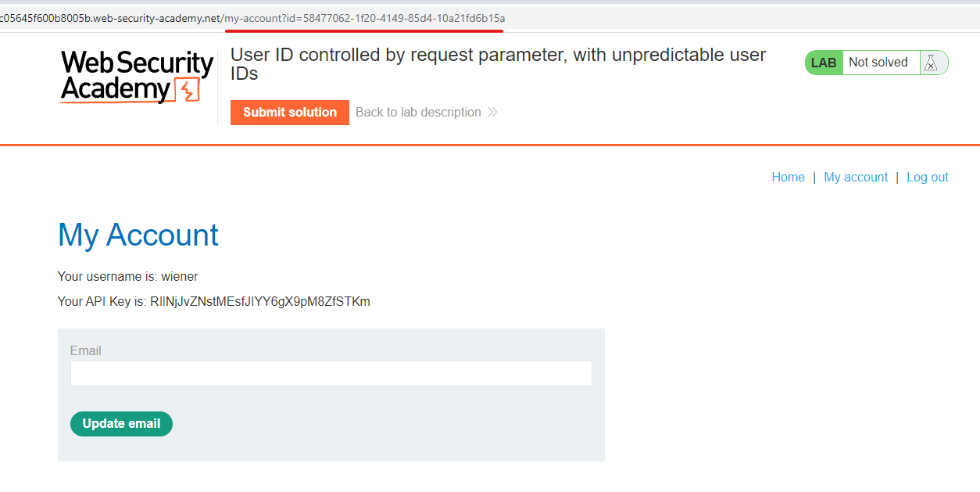Screen dimensions: 980x492
Task: Click the Web Security Academy logo
Action: (136, 77)
